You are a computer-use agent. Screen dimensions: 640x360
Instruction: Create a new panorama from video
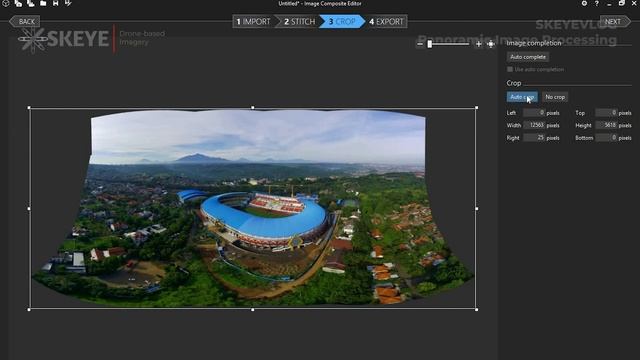[x=31, y=3]
